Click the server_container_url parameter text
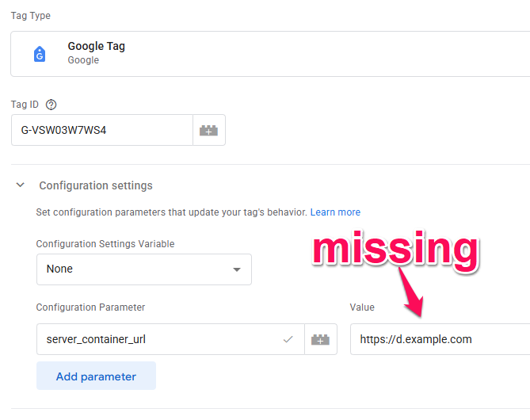The height and width of the screenshot is (420, 530). tap(96, 339)
